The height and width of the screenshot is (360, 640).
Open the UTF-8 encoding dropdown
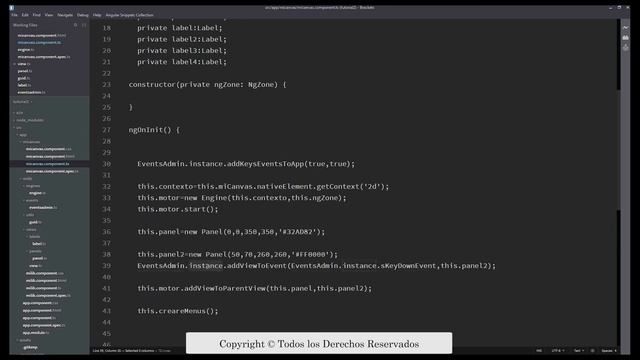point(558,351)
